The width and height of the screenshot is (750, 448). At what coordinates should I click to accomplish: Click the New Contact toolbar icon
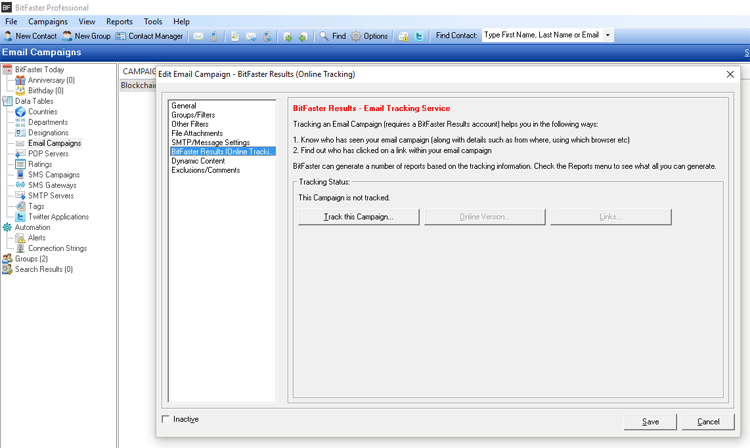(8, 36)
